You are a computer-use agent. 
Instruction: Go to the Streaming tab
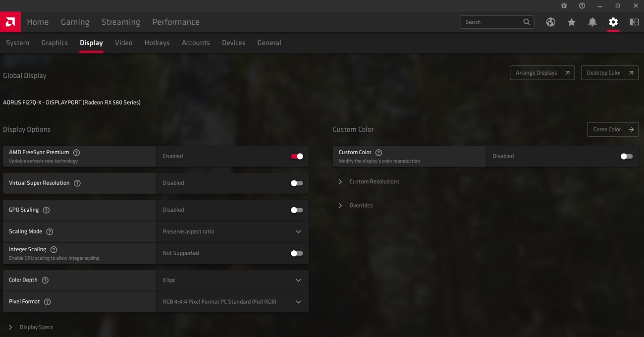[x=121, y=22]
